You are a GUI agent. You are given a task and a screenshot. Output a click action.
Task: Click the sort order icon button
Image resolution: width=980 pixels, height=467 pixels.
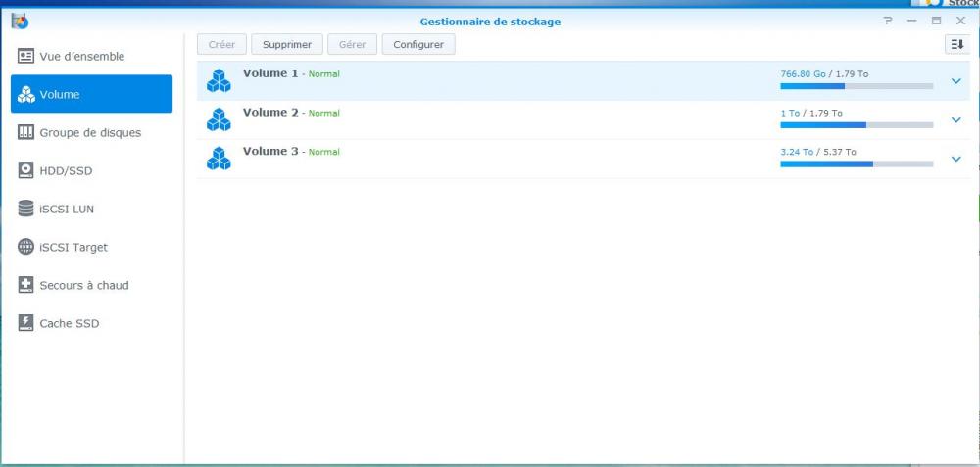click(956, 44)
